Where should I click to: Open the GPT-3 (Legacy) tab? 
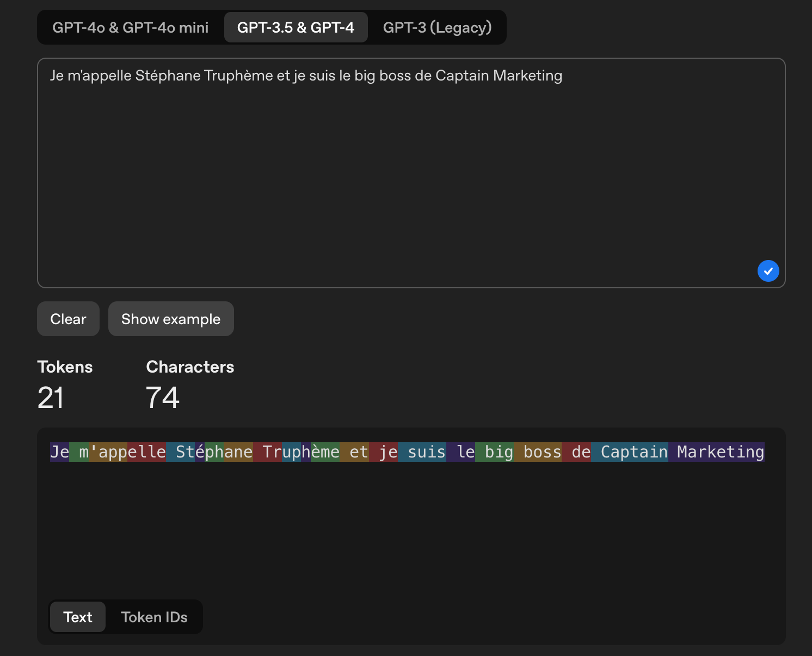[x=437, y=27]
